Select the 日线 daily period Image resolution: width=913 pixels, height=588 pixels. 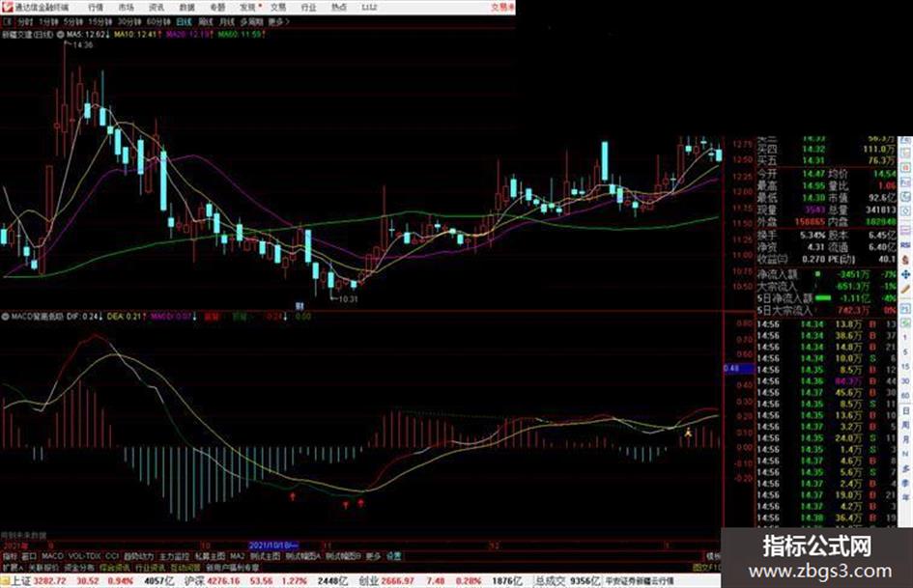point(185,22)
